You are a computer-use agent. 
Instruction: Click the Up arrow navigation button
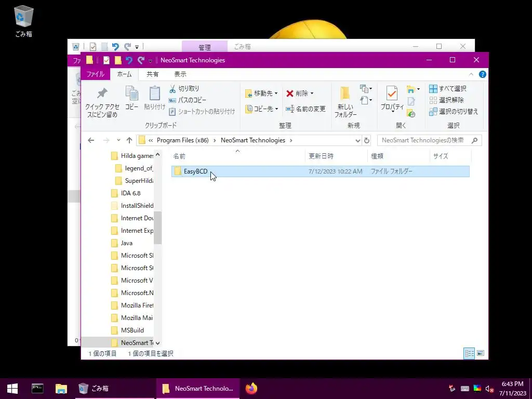pos(129,140)
